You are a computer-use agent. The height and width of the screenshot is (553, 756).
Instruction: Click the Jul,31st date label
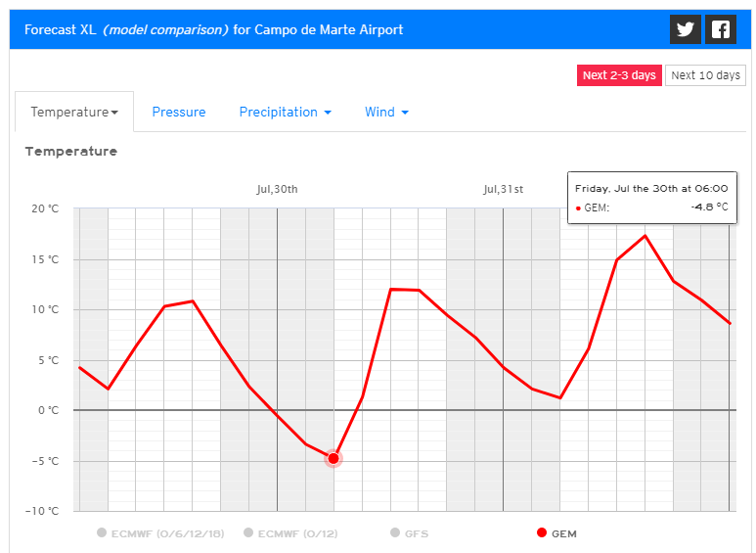(503, 189)
